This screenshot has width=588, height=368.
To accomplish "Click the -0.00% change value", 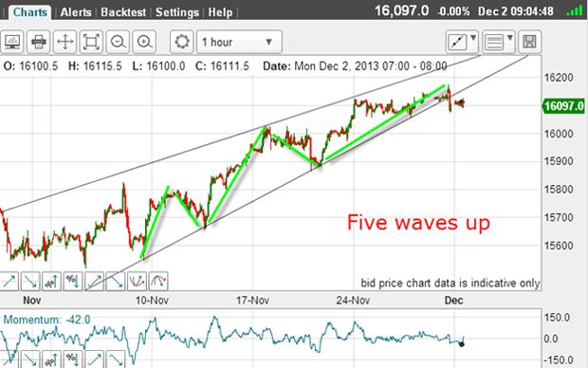I will point(453,11).
